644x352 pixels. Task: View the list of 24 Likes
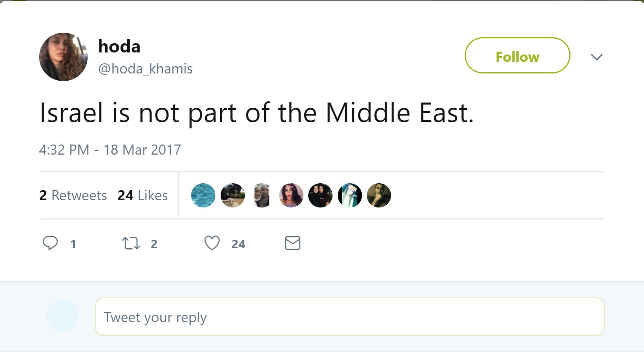click(143, 195)
